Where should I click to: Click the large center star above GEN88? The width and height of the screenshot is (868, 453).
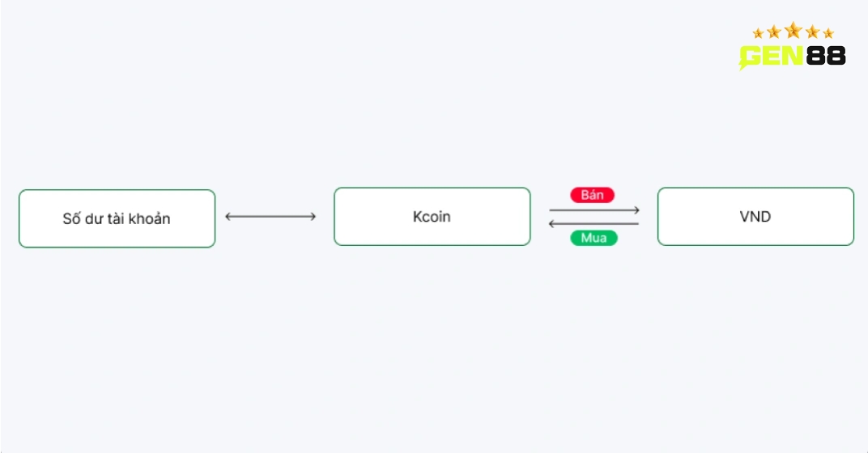(x=794, y=30)
